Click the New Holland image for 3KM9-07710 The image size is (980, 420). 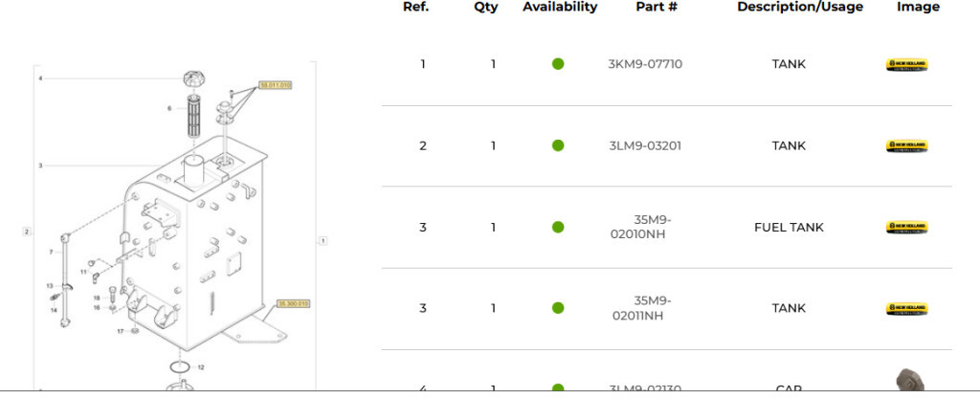coord(906,65)
